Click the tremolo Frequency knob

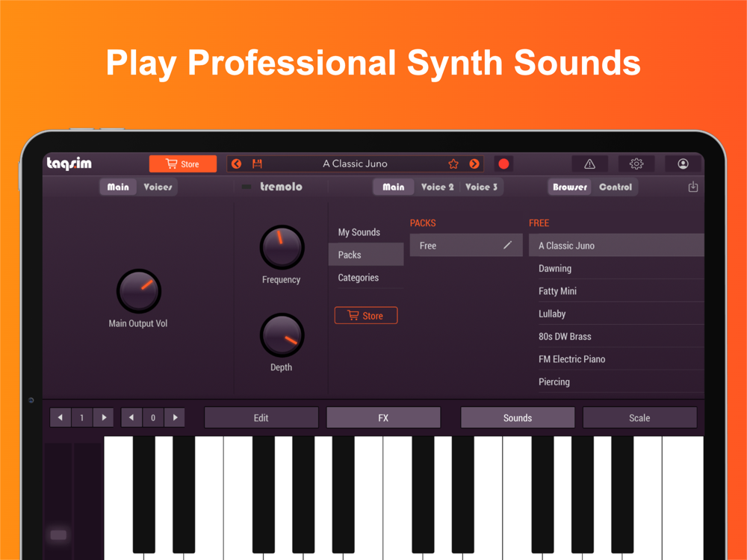pyautogui.click(x=282, y=247)
